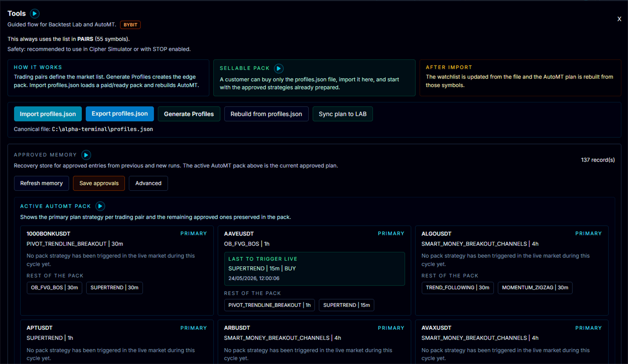The image size is (628, 364).
Task: Click ALGOUSDT SMART_MONEY_BREAKOUT_CHANNELS | 4h strategy
Action: tap(480, 244)
